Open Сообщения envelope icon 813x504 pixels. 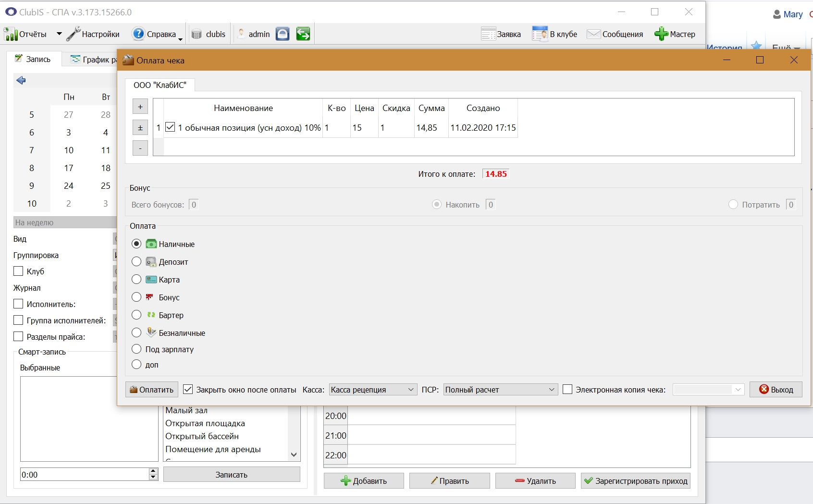click(594, 34)
